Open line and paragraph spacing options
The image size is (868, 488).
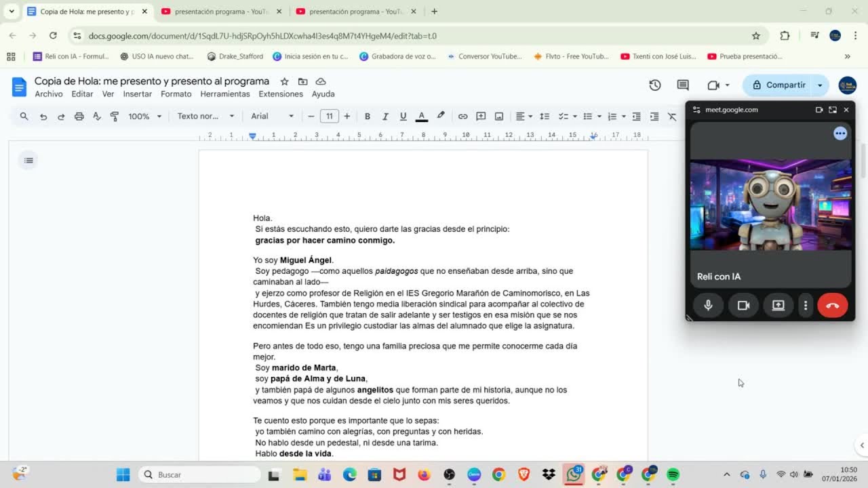pyautogui.click(x=544, y=117)
